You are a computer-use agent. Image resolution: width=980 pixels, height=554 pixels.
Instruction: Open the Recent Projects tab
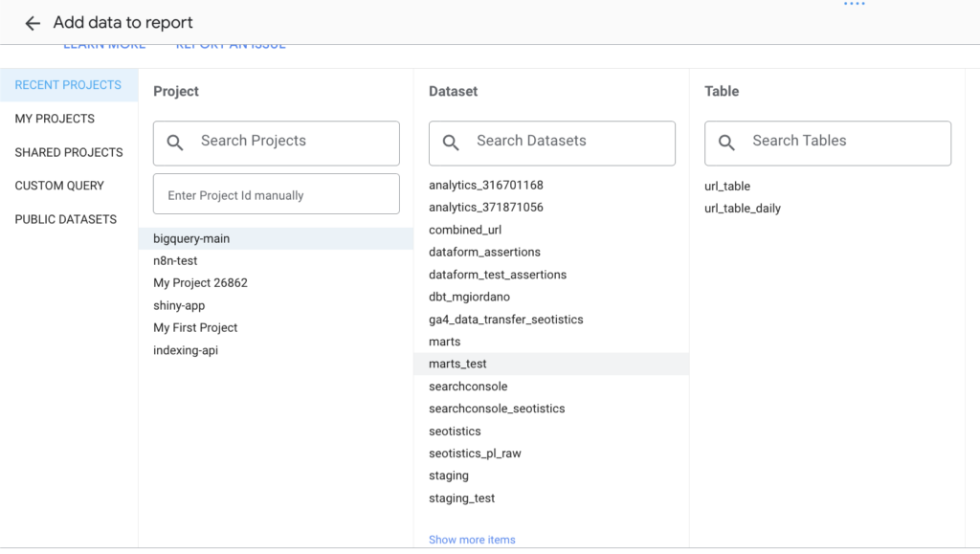pyautogui.click(x=69, y=85)
